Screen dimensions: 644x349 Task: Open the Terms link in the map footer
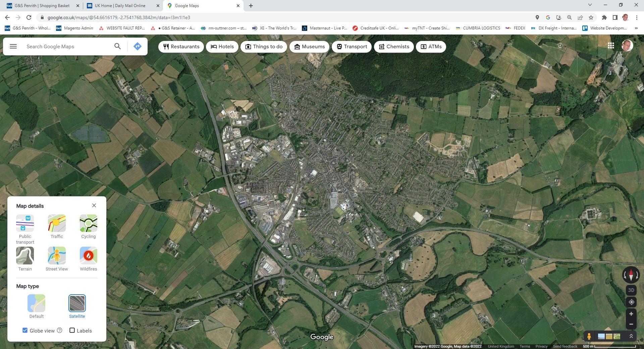pyautogui.click(x=525, y=346)
